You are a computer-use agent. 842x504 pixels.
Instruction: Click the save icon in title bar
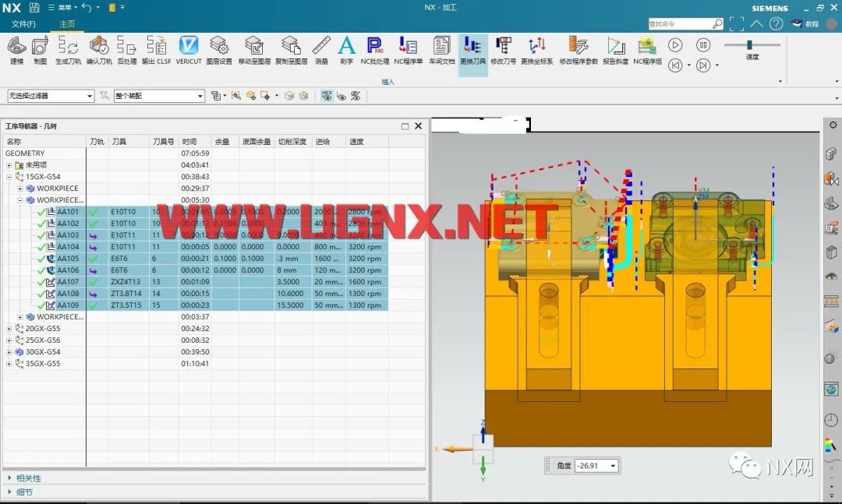pyautogui.click(x=34, y=8)
